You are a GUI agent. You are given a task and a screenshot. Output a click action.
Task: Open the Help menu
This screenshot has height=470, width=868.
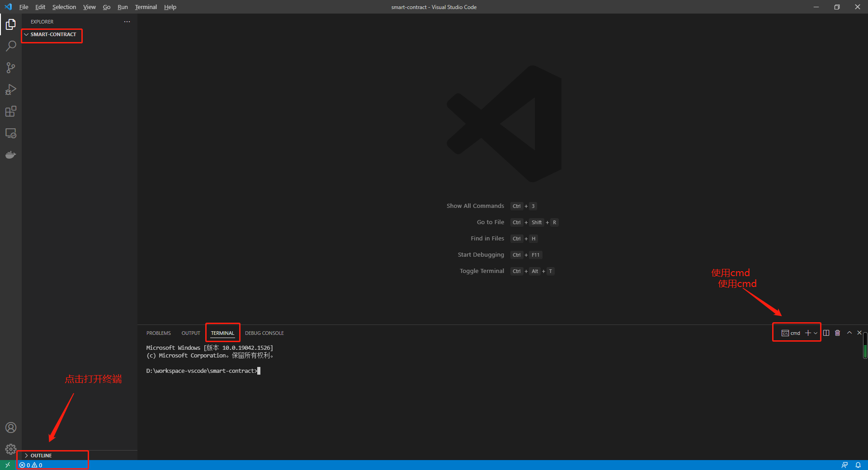[x=170, y=7]
